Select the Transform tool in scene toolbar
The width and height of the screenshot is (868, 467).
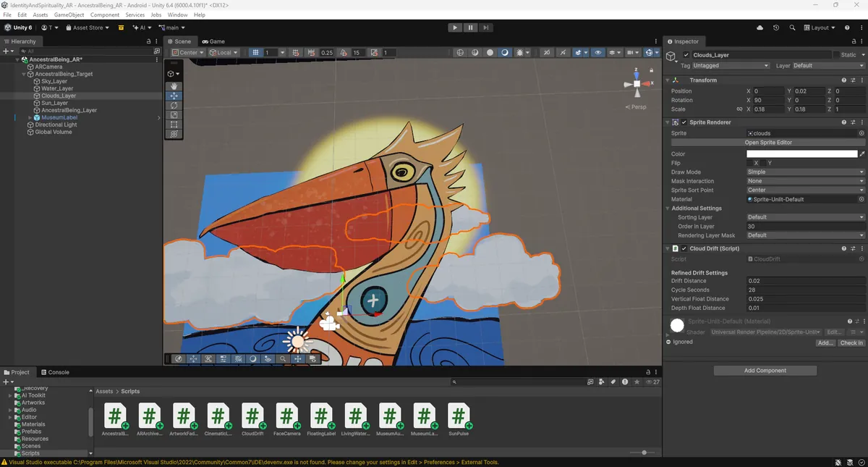(x=174, y=133)
